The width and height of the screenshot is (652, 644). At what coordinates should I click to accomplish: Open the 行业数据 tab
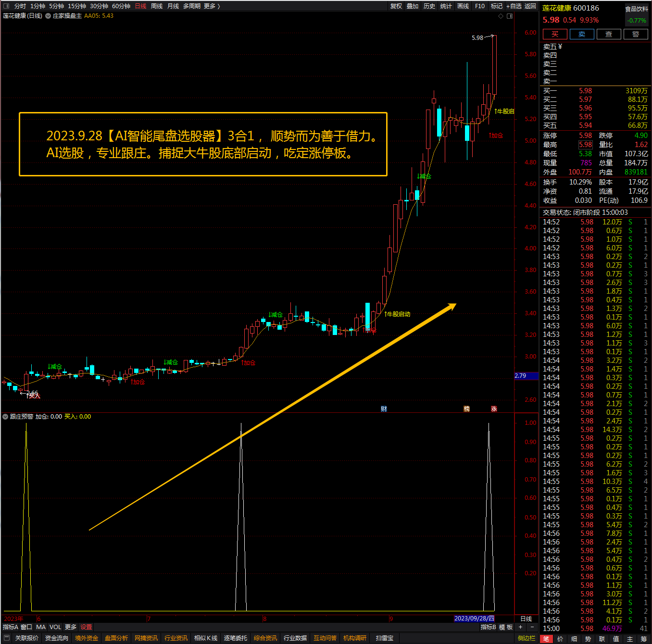295,638
